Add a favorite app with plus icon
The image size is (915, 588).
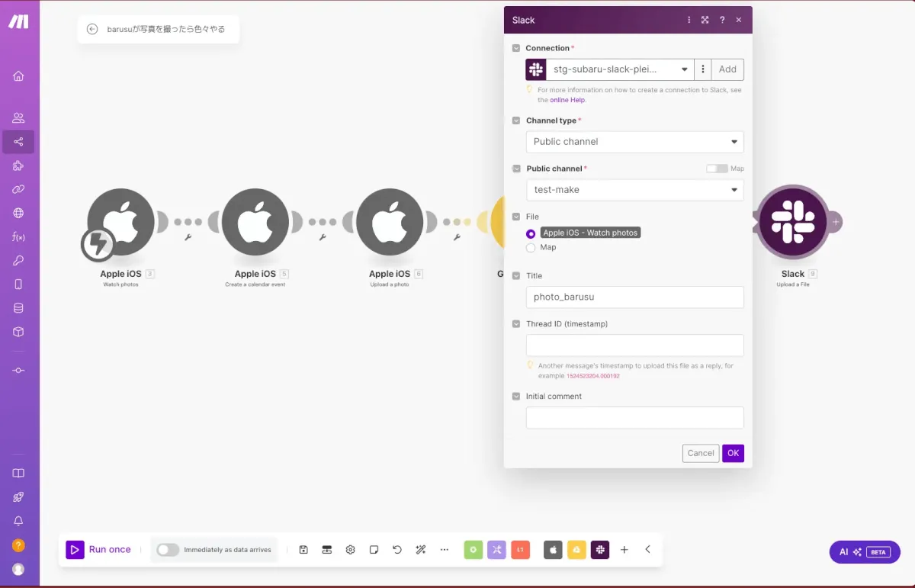click(x=624, y=550)
